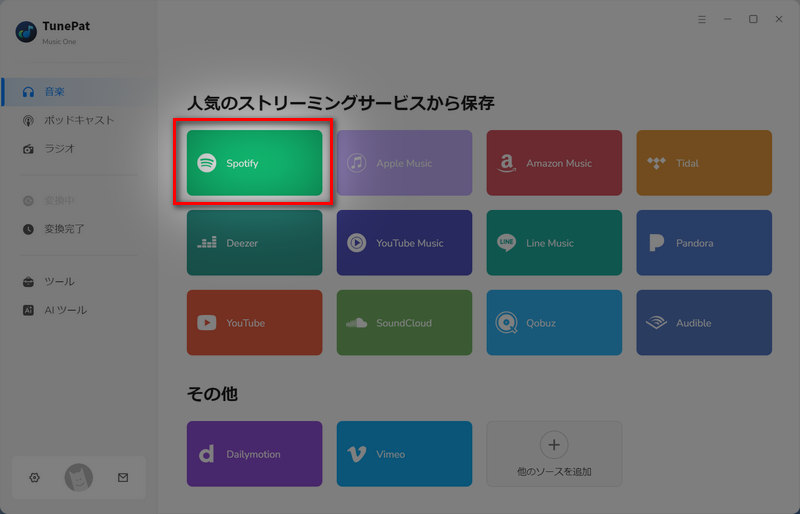Click the SoundCloud label text
The height and width of the screenshot is (514, 800).
(404, 323)
